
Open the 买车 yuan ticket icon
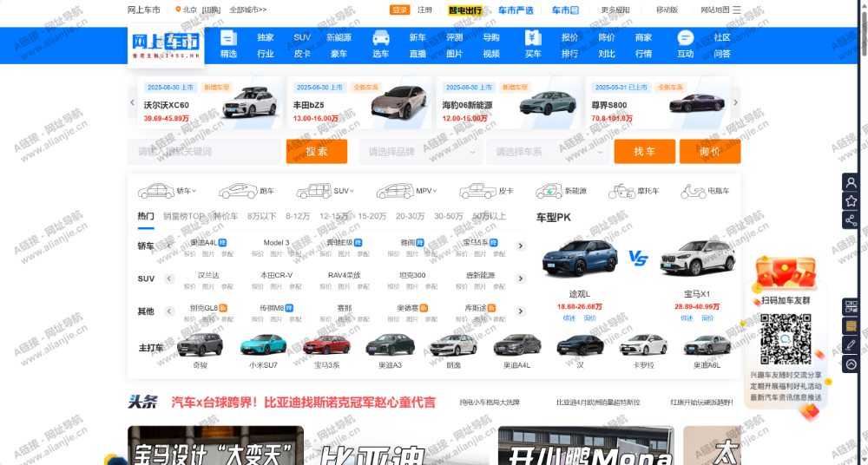click(533, 37)
